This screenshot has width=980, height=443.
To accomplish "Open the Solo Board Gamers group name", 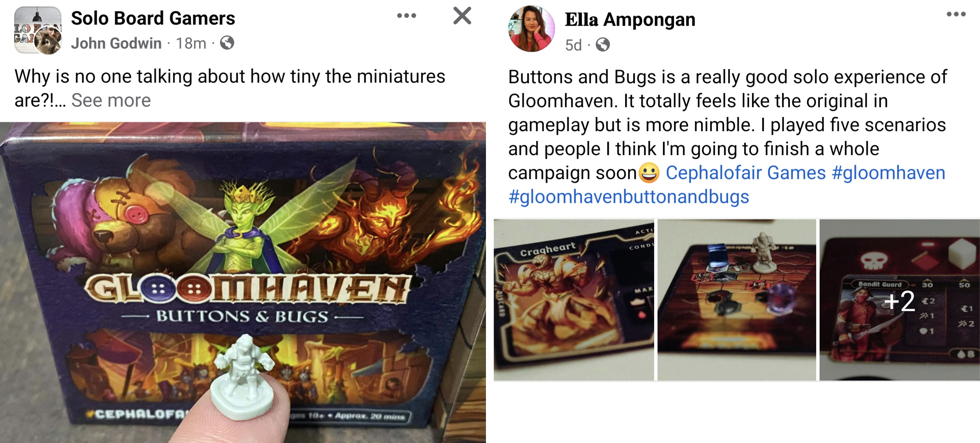I will click(153, 18).
